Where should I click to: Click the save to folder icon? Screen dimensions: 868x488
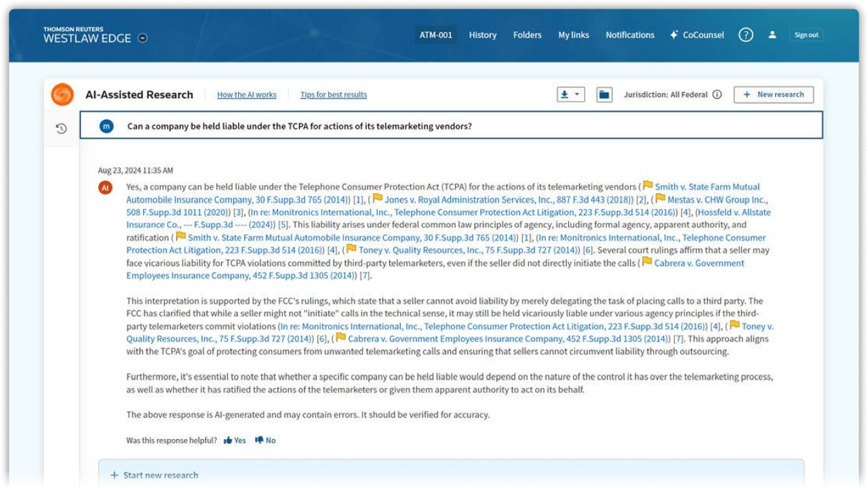(604, 95)
